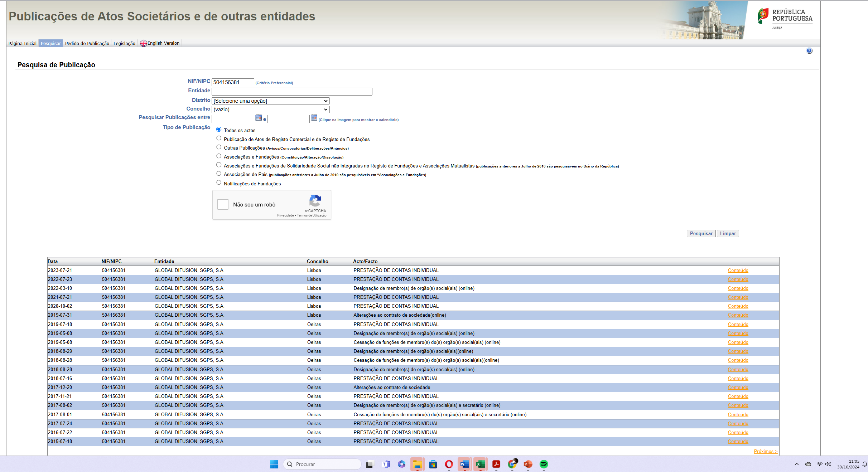
Task: Expand the Distrito dropdown
Action: click(x=270, y=101)
